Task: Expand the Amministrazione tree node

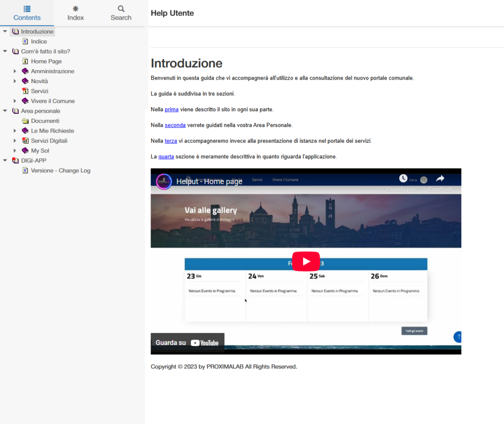Action: 15,71
